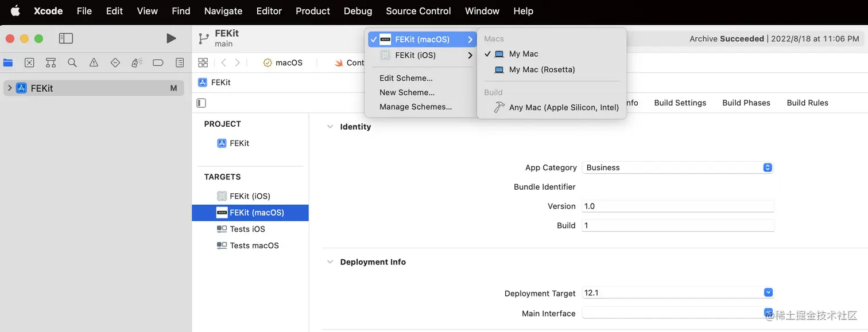Click the related items grid icon
868x332 pixels.
click(203, 63)
